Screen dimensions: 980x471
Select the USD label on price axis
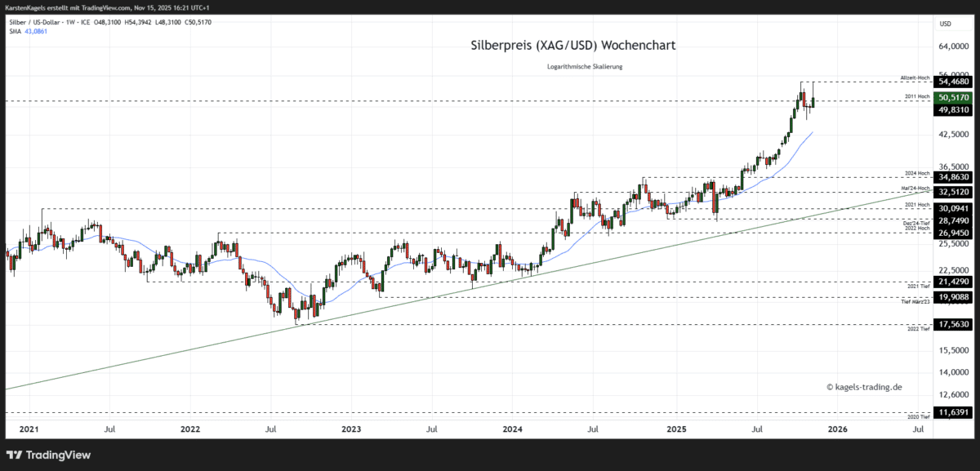pyautogui.click(x=947, y=24)
